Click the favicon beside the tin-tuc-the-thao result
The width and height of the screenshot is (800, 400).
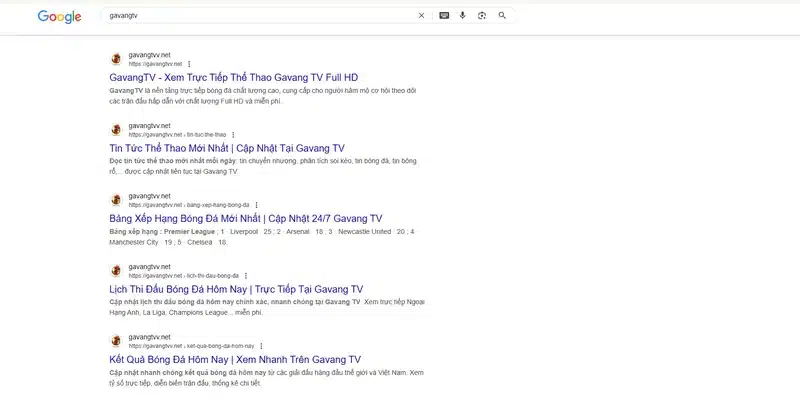click(117, 130)
